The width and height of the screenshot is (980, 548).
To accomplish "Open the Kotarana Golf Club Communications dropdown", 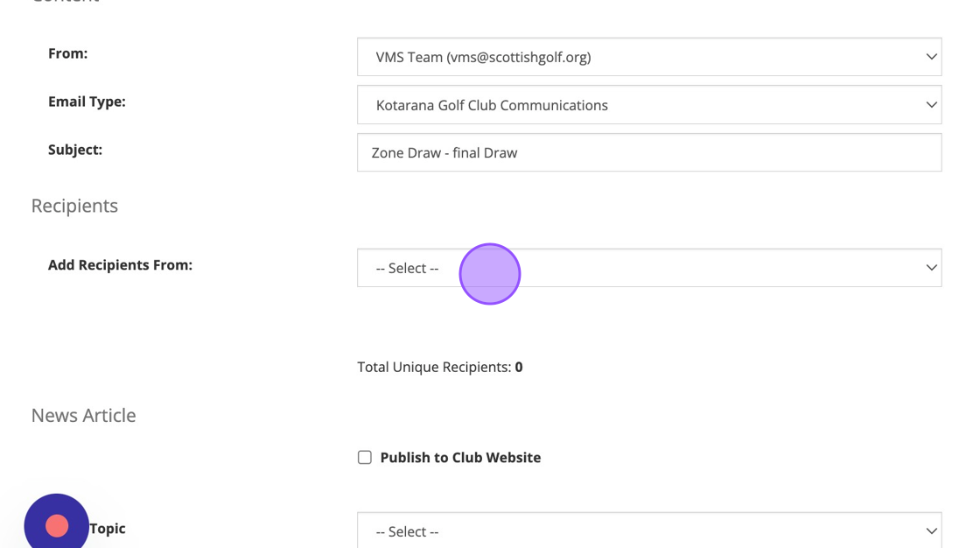I will pyautogui.click(x=647, y=105).
